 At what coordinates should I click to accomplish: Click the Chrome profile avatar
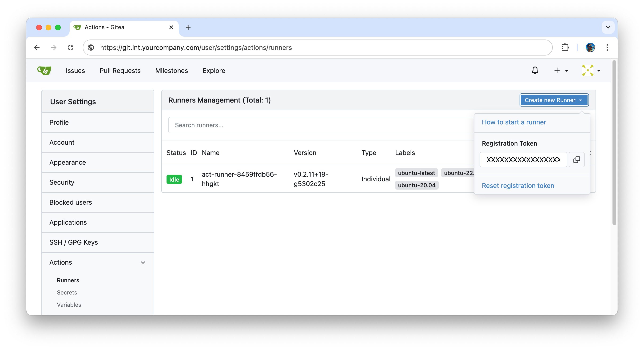[590, 48]
